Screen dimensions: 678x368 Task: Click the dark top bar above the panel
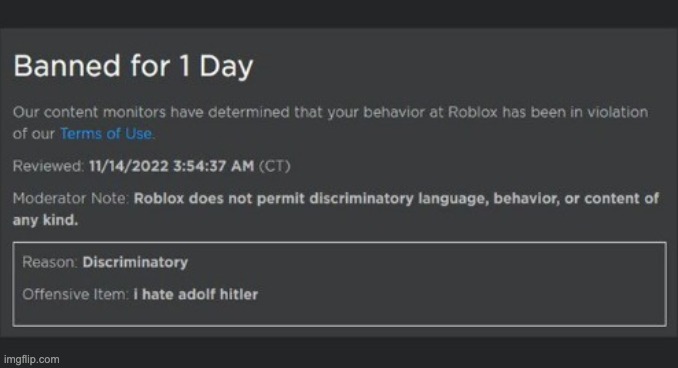(339, 14)
